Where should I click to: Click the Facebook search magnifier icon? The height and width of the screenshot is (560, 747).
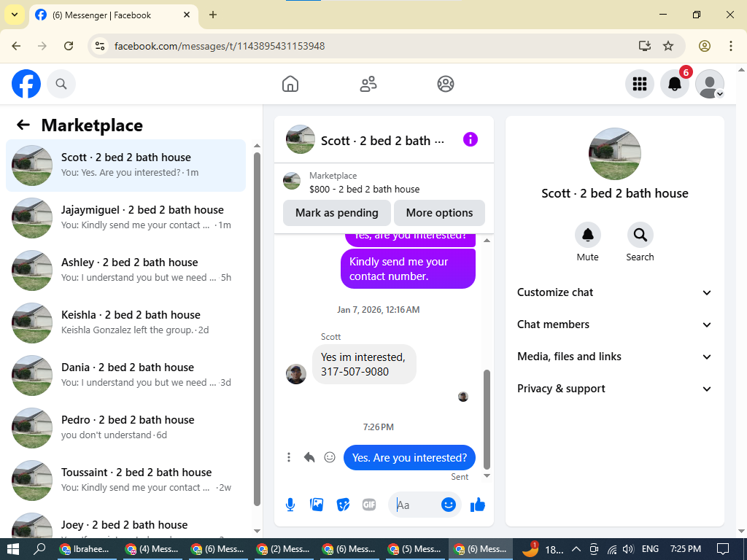[61, 84]
